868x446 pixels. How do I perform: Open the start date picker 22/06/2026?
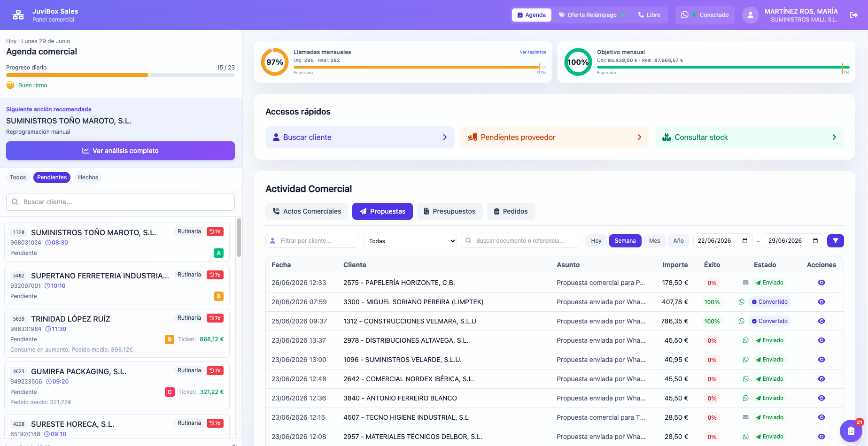pos(722,241)
